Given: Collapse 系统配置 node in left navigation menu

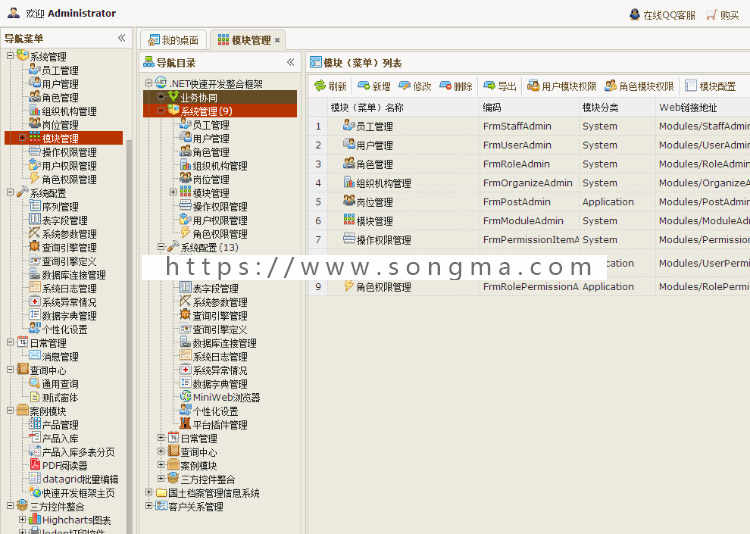Looking at the screenshot, I should click(x=10, y=193).
